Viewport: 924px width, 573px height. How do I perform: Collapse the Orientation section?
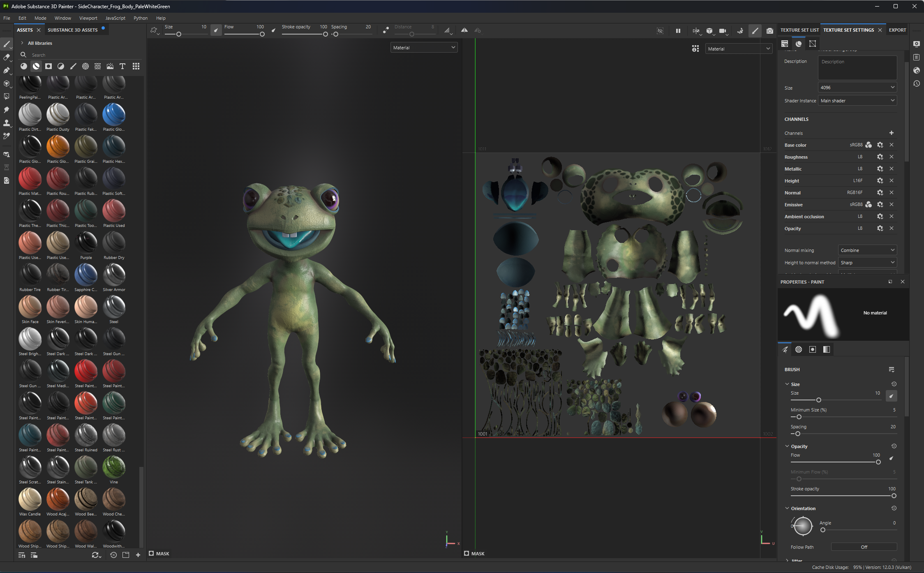pyautogui.click(x=787, y=508)
